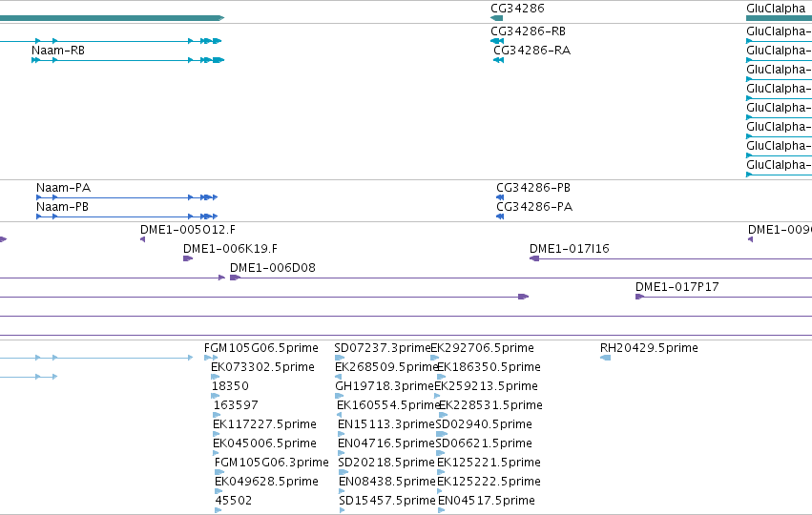Click the SD20218.5prime label
Image resolution: width=812 pixels, height=515 pixels.
[386, 463]
